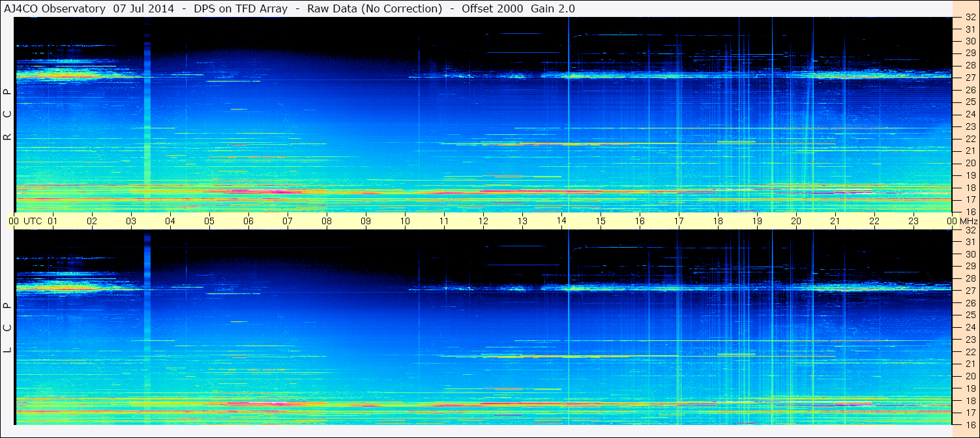The width and height of the screenshot is (980, 438).
Task: Click the 11 hour label on time axis
Action: click(444, 221)
